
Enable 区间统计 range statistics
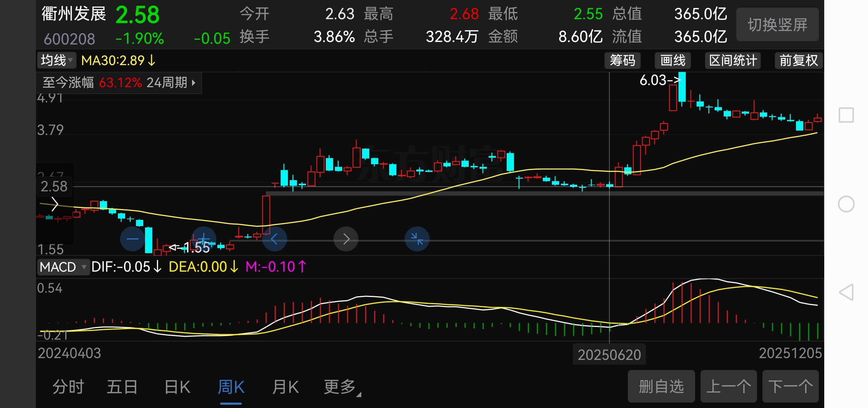point(733,60)
